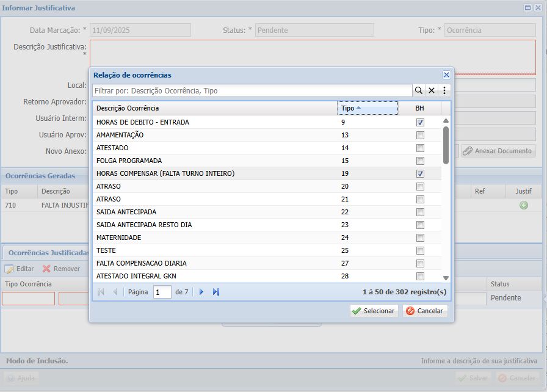Sort by the Tipo column header
This screenshot has height=392, width=547.
tap(368, 108)
